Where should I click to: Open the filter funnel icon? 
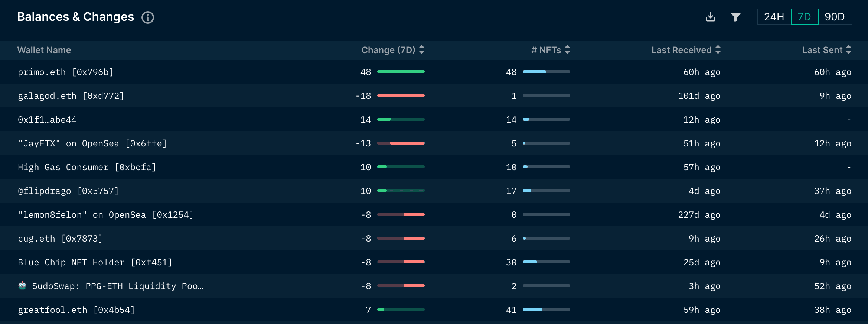tap(735, 17)
